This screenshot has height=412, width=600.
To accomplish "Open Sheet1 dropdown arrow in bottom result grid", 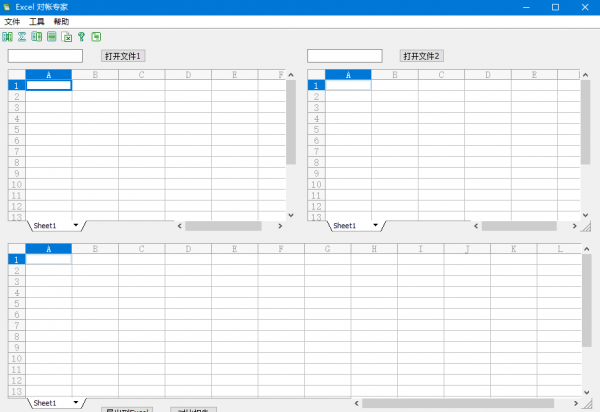I will [x=76, y=402].
